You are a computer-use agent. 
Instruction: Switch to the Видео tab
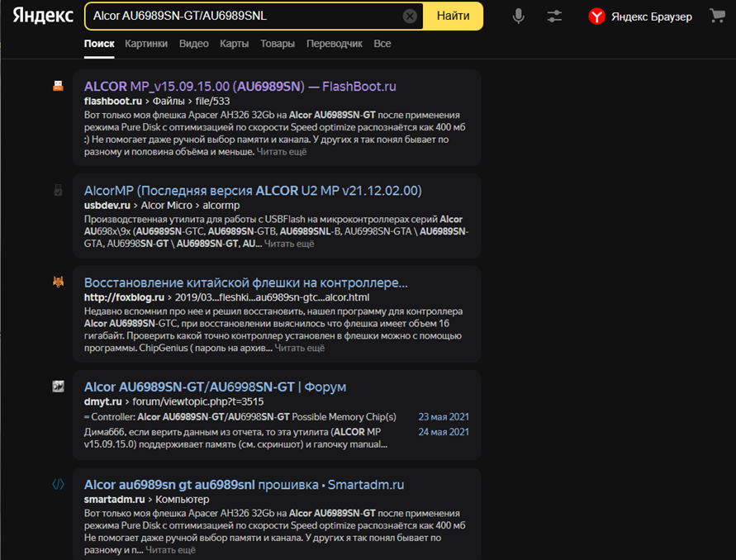pos(194,44)
